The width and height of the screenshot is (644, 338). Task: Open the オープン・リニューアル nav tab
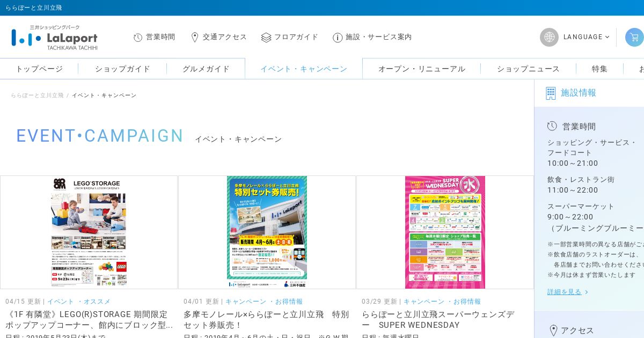point(422,69)
